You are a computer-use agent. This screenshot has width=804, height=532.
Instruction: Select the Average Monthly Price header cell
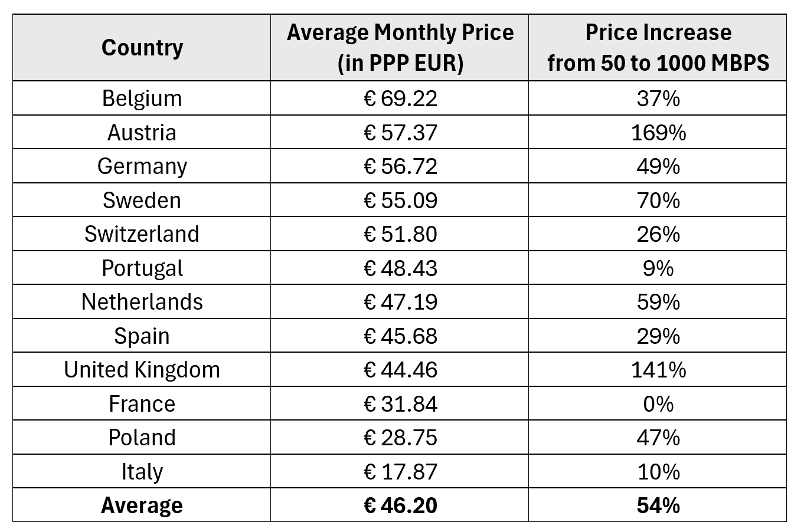(400, 48)
